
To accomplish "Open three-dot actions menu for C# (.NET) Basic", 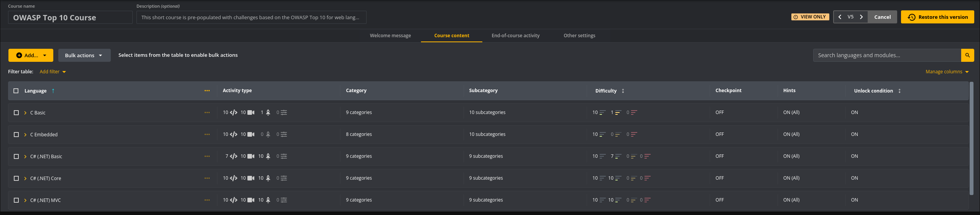I will (x=207, y=156).
